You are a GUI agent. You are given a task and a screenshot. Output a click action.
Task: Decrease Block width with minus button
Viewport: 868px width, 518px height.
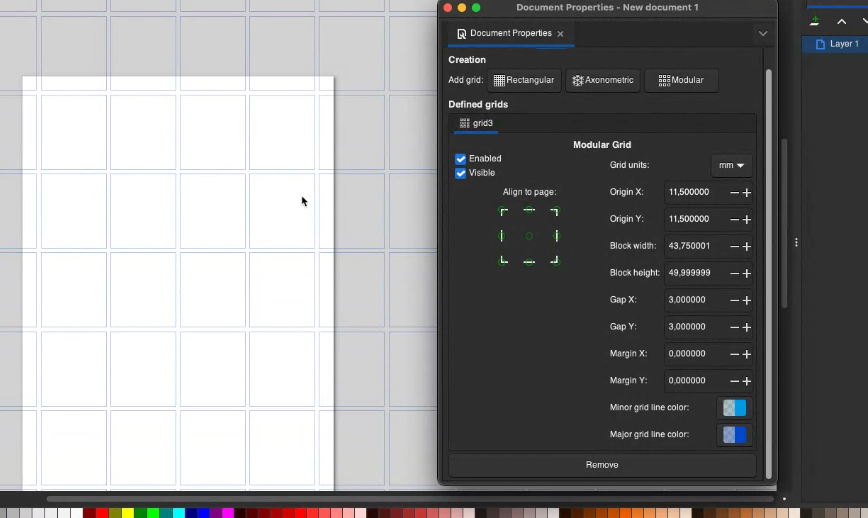pyautogui.click(x=734, y=246)
